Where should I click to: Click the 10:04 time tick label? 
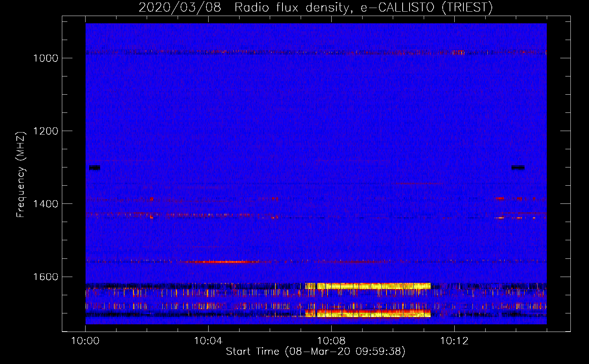coord(208,341)
